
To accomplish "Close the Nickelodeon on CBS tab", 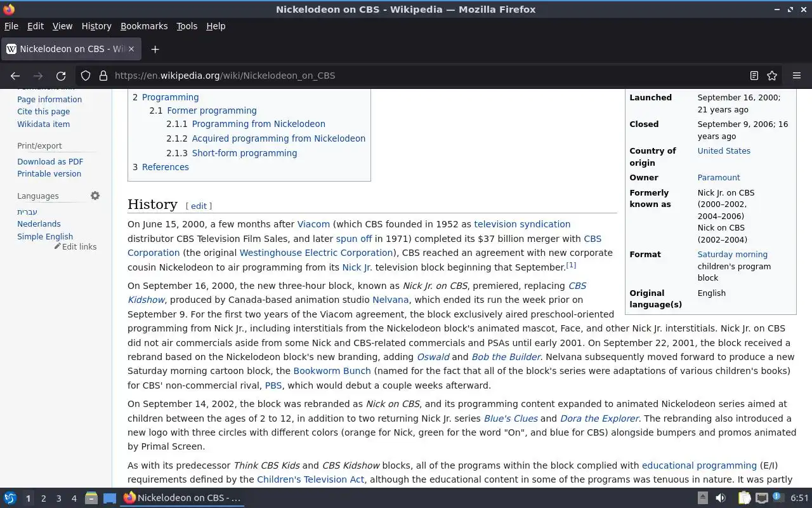I will pos(131,49).
